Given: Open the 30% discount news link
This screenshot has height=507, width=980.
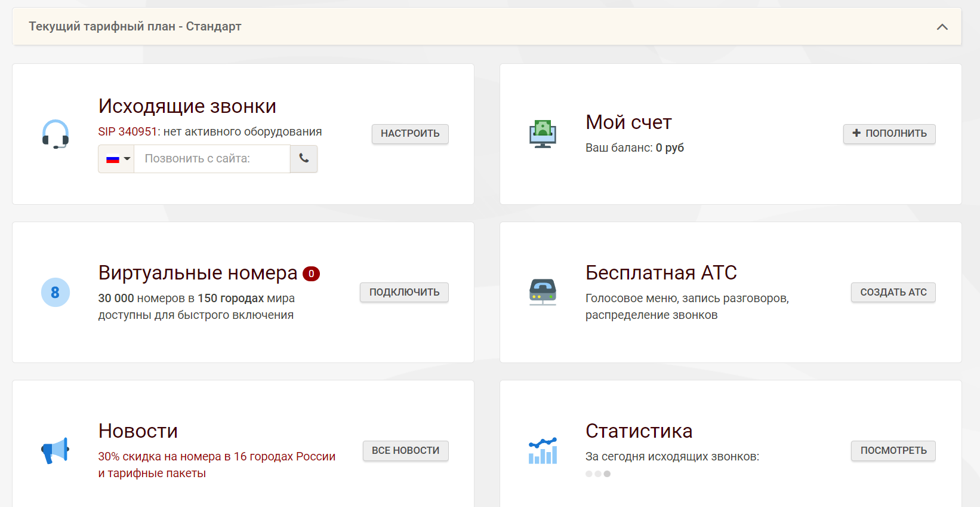Looking at the screenshot, I should 217,457.
